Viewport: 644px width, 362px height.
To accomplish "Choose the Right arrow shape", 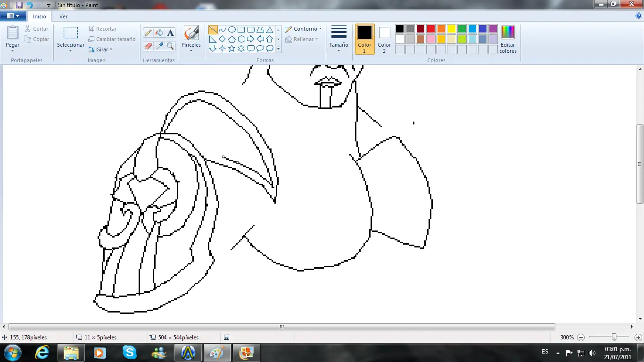I will tap(251, 39).
